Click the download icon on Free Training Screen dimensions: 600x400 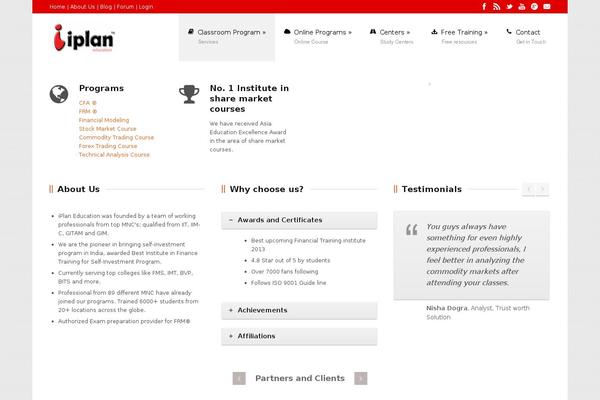click(x=434, y=32)
